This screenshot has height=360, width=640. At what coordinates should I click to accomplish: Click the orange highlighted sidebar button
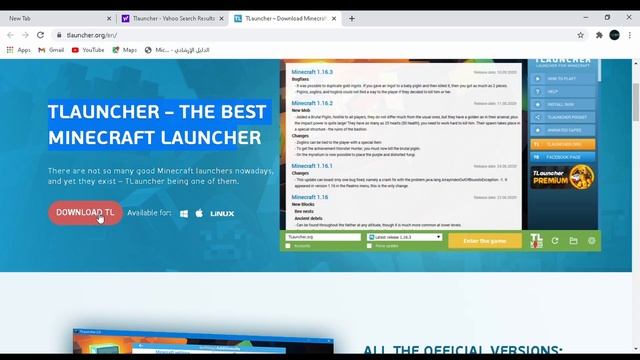(x=562, y=144)
